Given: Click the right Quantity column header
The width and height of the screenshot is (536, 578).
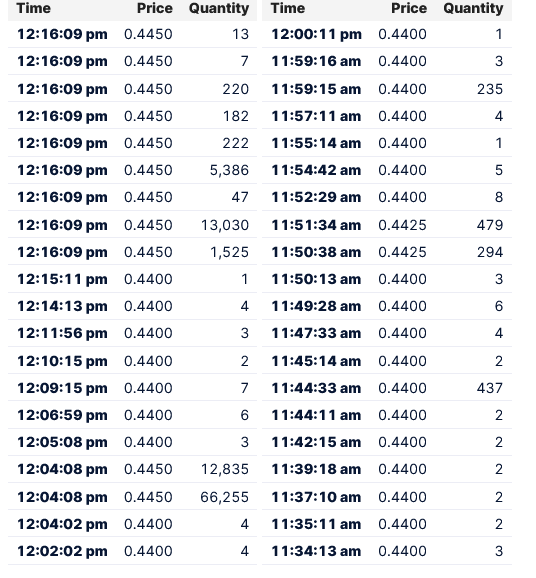Looking at the screenshot, I should (473, 8).
